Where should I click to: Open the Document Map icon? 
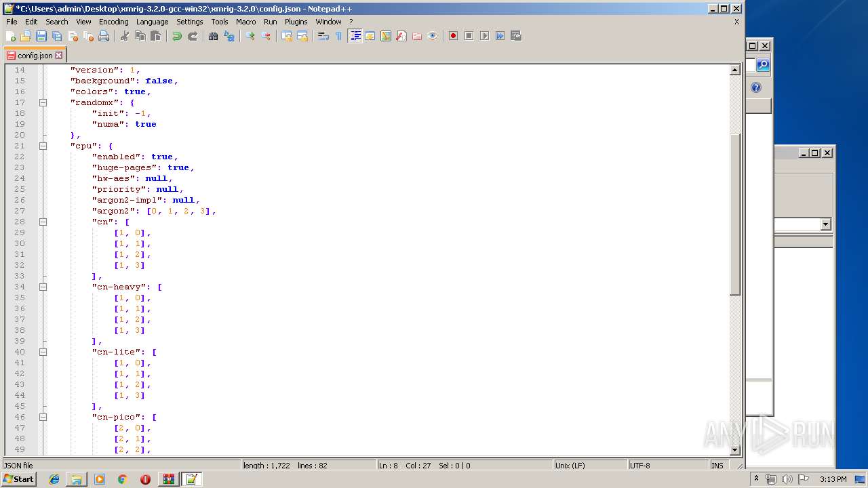pyautogui.click(x=386, y=36)
